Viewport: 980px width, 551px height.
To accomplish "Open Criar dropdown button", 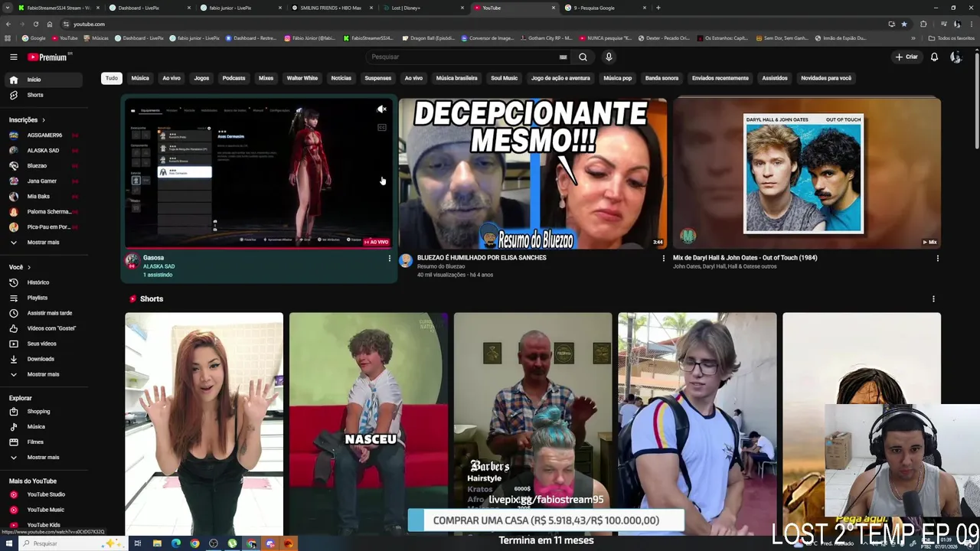I will click(x=906, y=57).
